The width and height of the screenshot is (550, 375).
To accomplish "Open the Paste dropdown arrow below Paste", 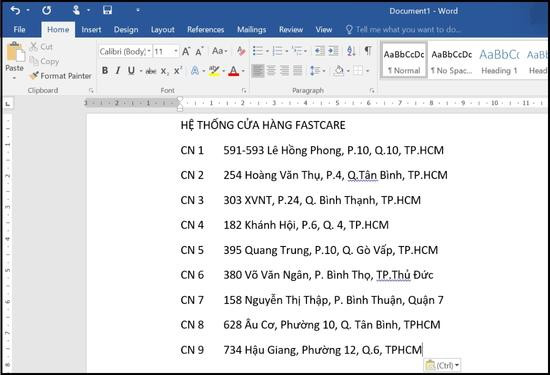I will point(14,78).
